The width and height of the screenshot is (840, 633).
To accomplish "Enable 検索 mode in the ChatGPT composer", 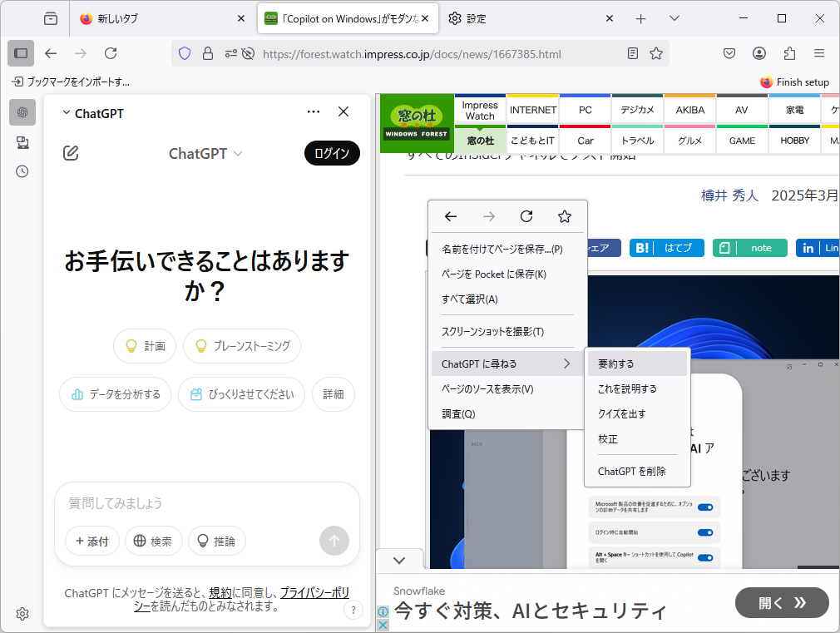I will pos(154,541).
